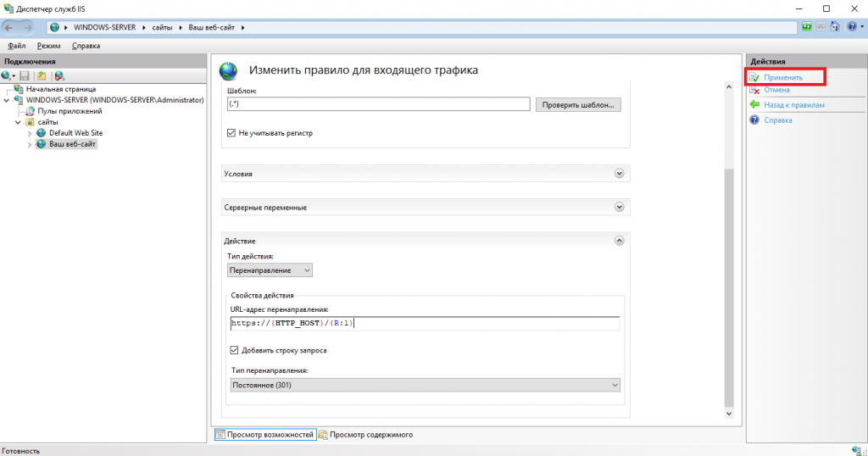Select Default Web Site in the tree
This screenshot has height=456, width=868.
coord(75,133)
